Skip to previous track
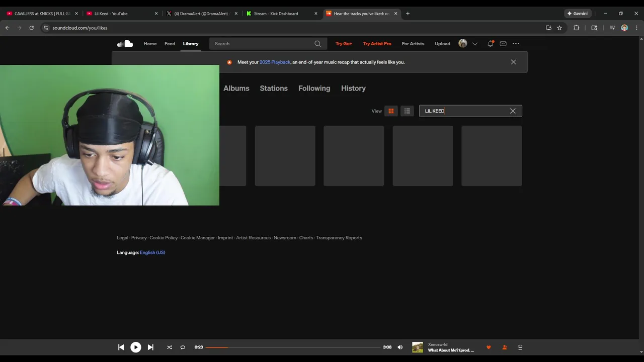The image size is (644, 362). tap(121, 347)
